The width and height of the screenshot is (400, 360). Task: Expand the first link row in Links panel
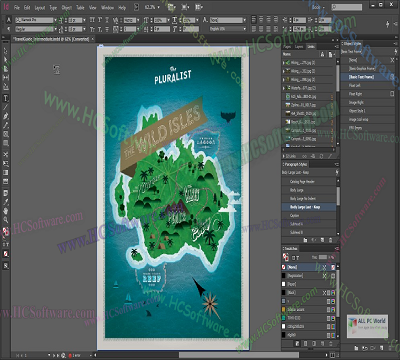click(x=284, y=63)
